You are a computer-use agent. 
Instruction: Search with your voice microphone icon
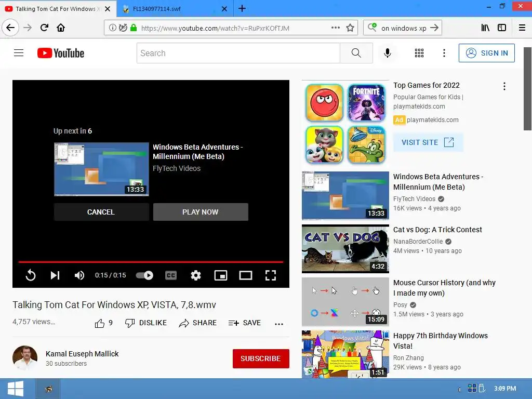[x=388, y=53]
